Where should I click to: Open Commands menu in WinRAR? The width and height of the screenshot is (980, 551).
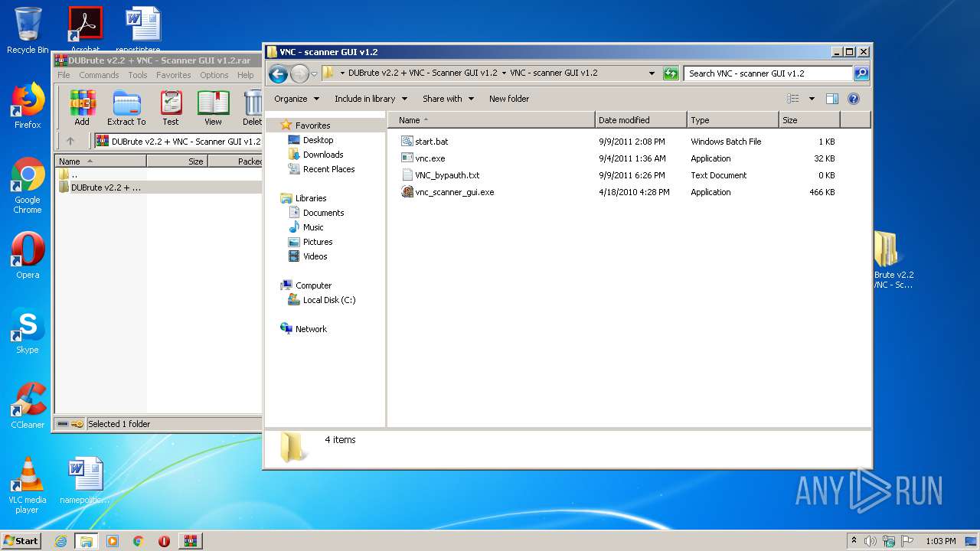(x=99, y=75)
